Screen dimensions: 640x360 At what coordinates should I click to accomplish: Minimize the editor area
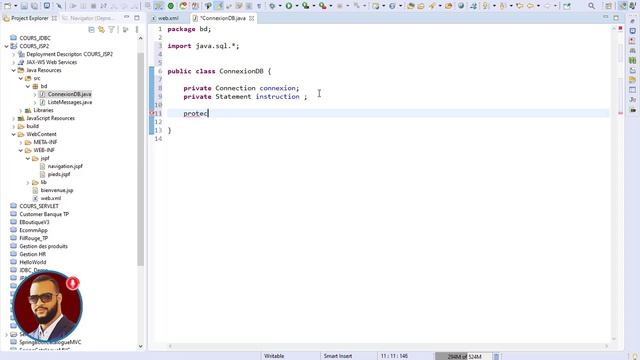(606, 18)
